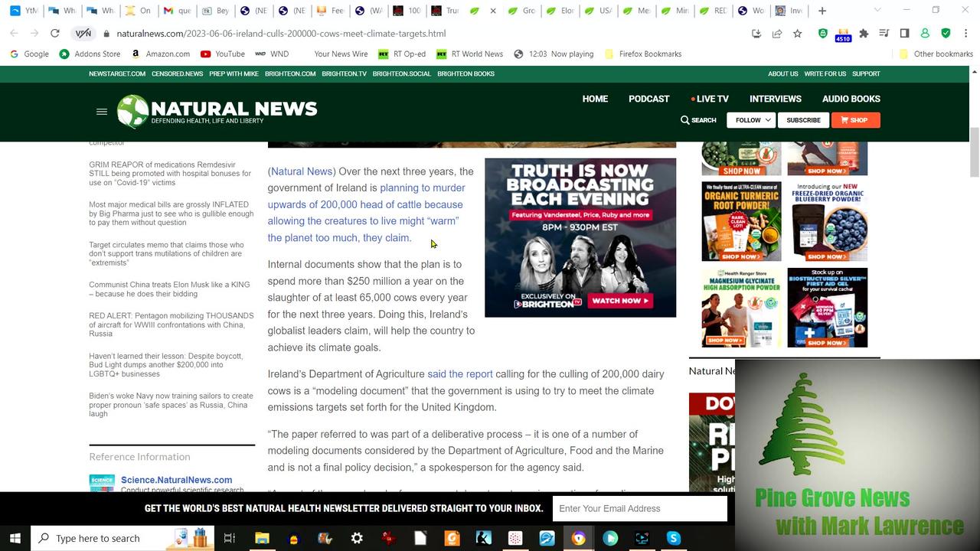Open the Biostructured Silver First Aid Gel ad
980x551 pixels.
(x=828, y=307)
